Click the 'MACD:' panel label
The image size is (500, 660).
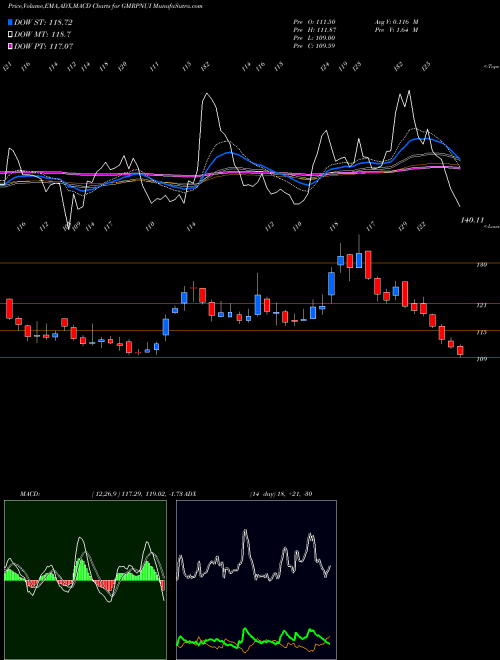pyautogui.click(x=30, y=494)
